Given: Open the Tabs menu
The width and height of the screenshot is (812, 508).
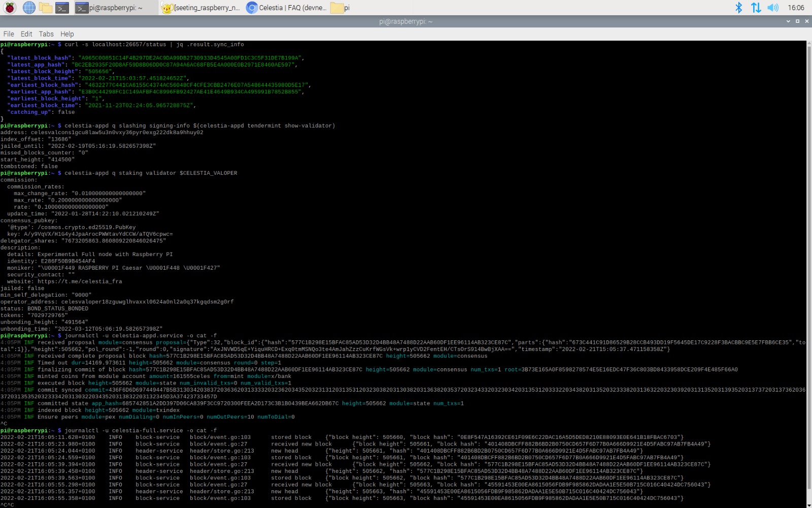Looking at the screenshot, I should pos(46,34).
